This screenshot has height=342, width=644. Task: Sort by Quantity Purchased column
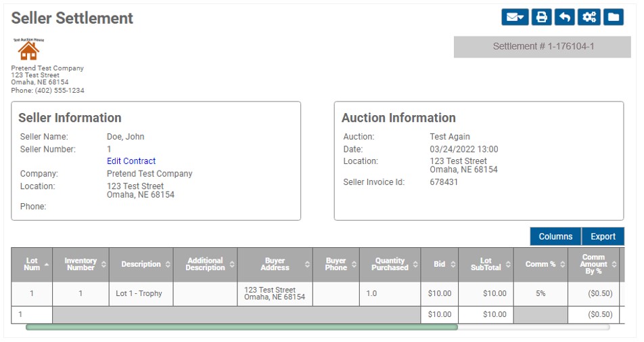click(x=390, y=264)
